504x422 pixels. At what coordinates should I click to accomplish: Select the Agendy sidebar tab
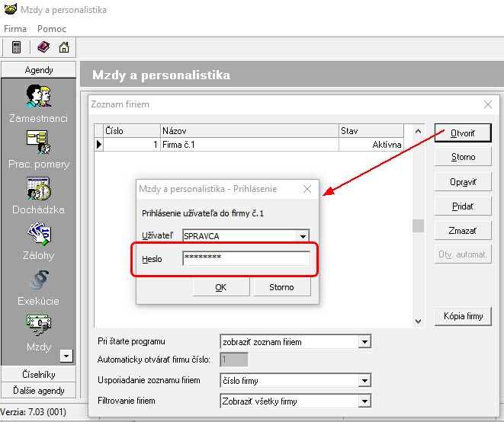coord(39,69)
